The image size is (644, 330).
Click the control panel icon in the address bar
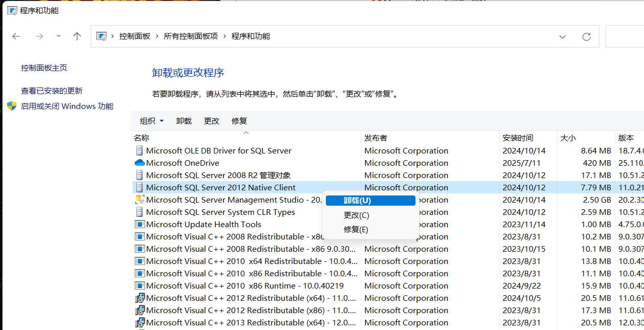point(101,36)
